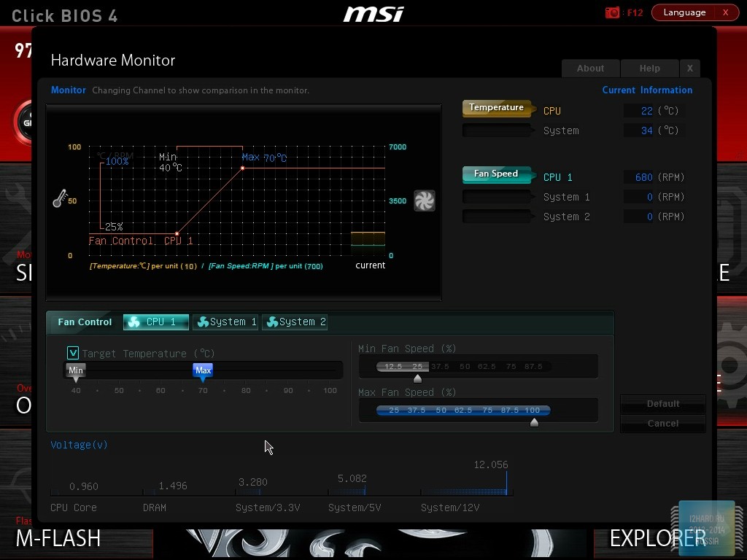Screen dimensions: 747x560
Task: Click the 'current' label under the graph
Action: (370, 265)
